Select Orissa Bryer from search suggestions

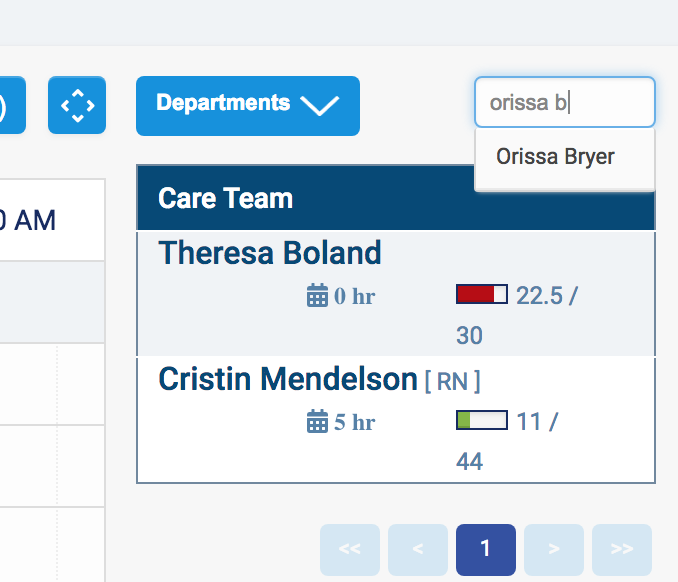click(555, 157)
